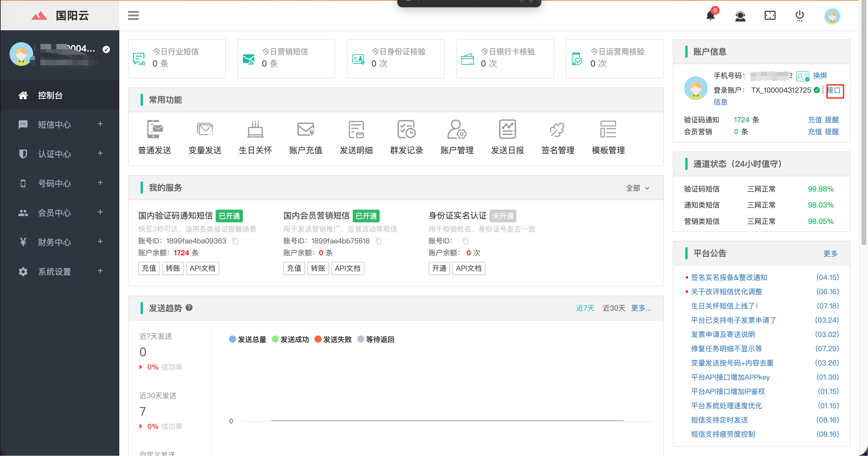Click 转账 under 国内会员营销短信
The width and height of the screenshot is (868, 456).
click(318, 268)
